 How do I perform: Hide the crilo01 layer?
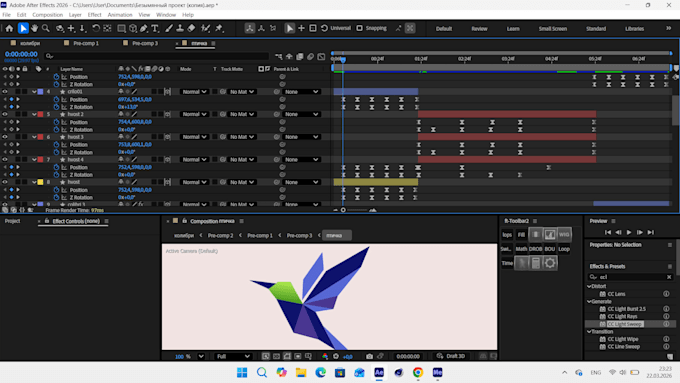point(5,92)
